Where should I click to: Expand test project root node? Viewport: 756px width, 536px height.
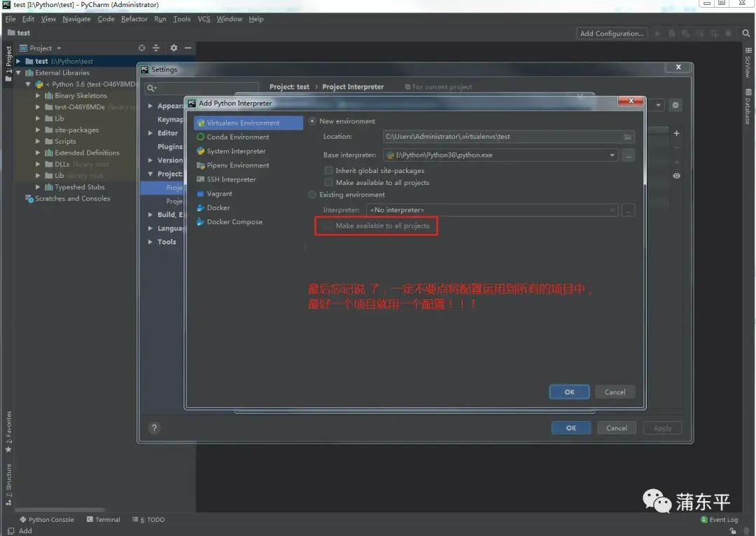tap(18, 61)
